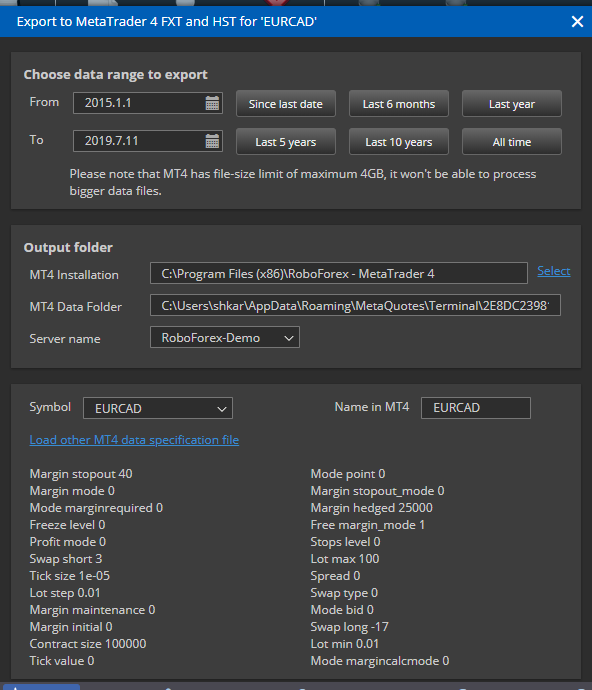Click the Margin initial 0 text
Viewport: 592px width, 690px height.
[x=71, y=627]
